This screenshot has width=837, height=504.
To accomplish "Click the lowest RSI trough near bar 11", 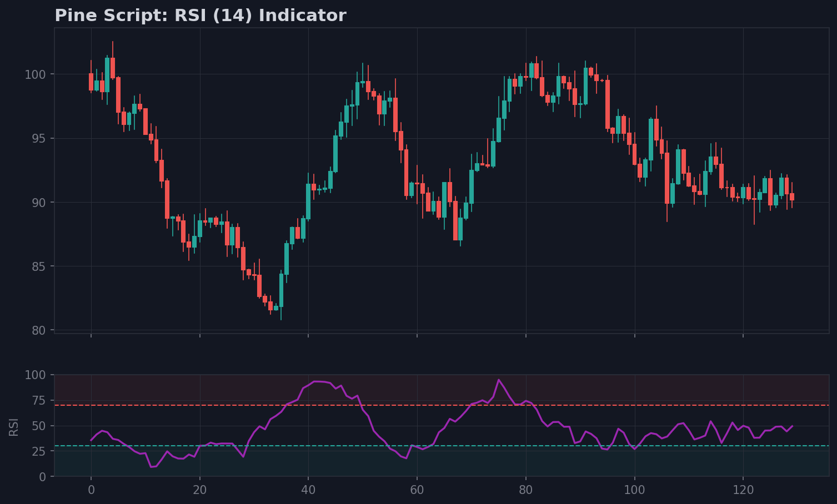I will coord(151,467).
